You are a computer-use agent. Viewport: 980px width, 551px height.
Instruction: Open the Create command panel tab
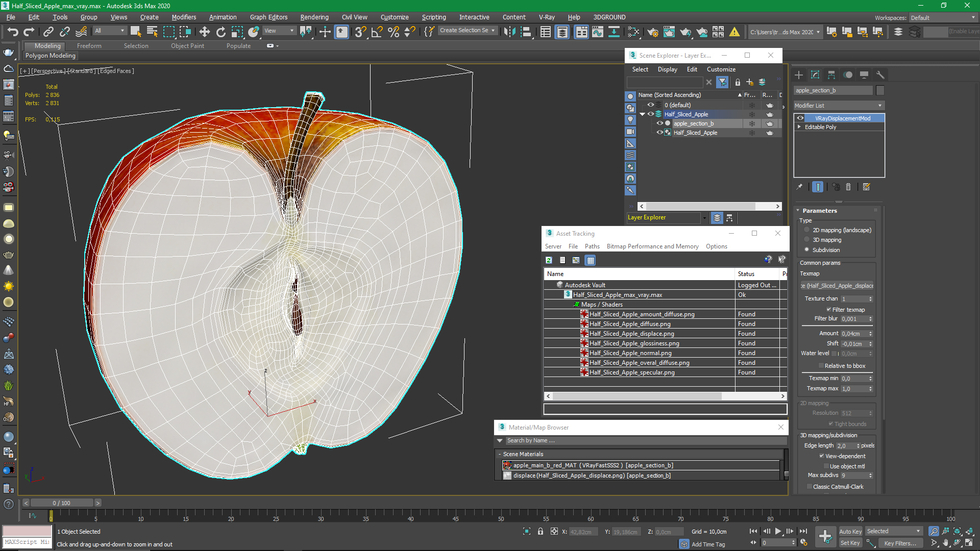[799, 75]
